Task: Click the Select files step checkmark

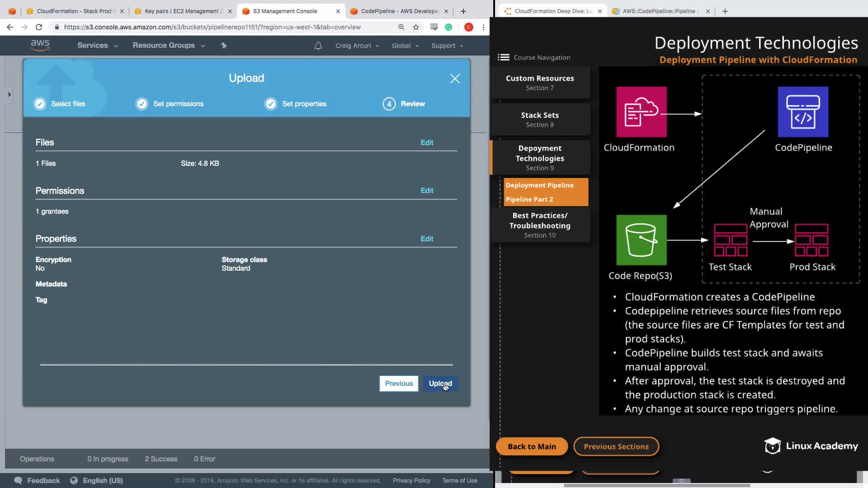Action: 40,104
